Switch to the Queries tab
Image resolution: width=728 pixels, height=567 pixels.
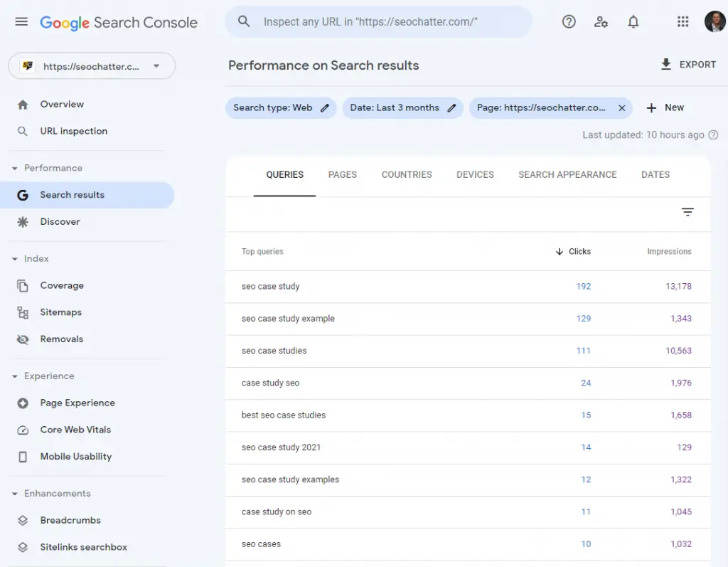coord(284,175)
